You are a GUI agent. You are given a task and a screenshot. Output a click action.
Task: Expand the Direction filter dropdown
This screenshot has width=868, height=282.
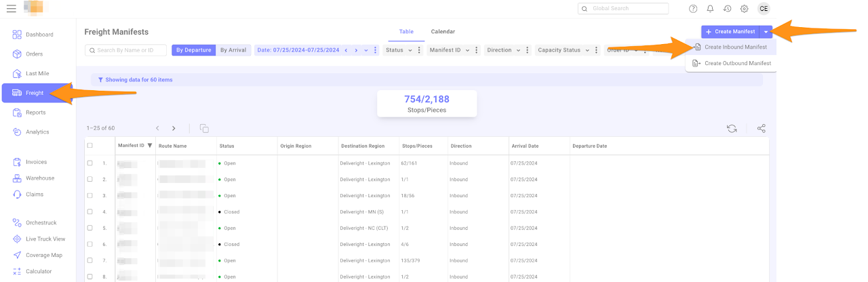click(x=519, y=50)
